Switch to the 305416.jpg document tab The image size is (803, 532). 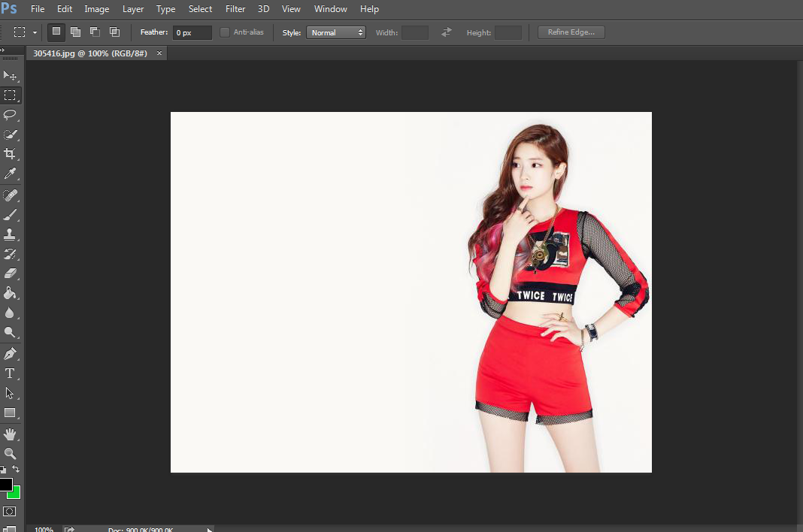tap(90, 54)
